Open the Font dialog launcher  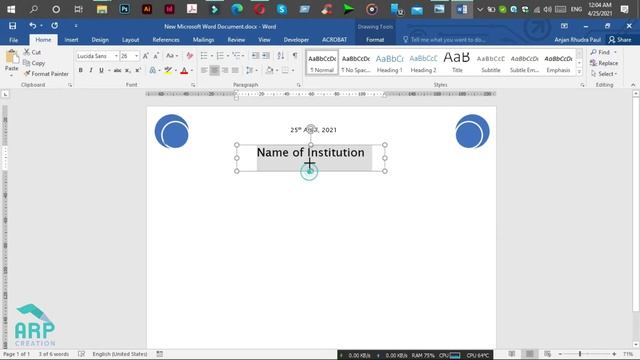(x=193, y=85)
